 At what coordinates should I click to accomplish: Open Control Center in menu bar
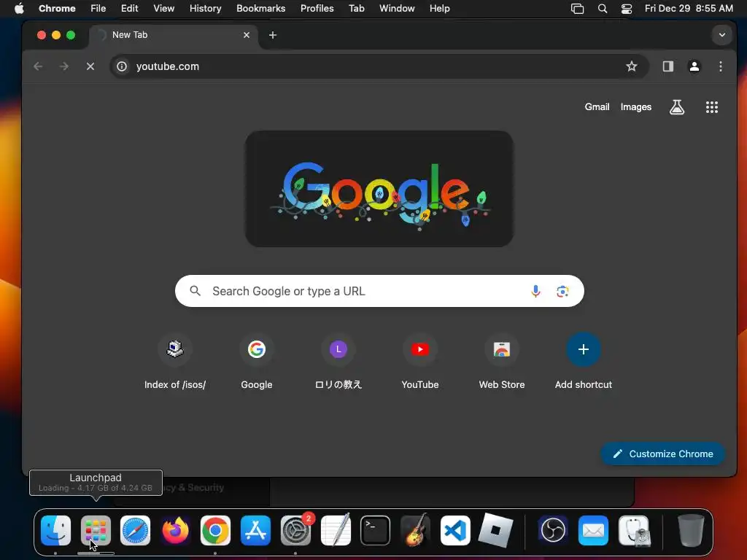pyautogui.click(x=627, y=9)
